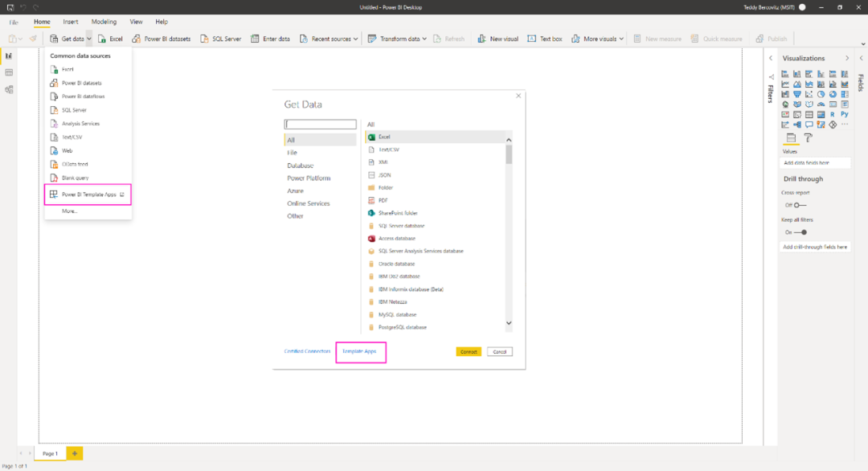
Task: Click Enter data in the toolbar
Action: [x=270, y=39]
